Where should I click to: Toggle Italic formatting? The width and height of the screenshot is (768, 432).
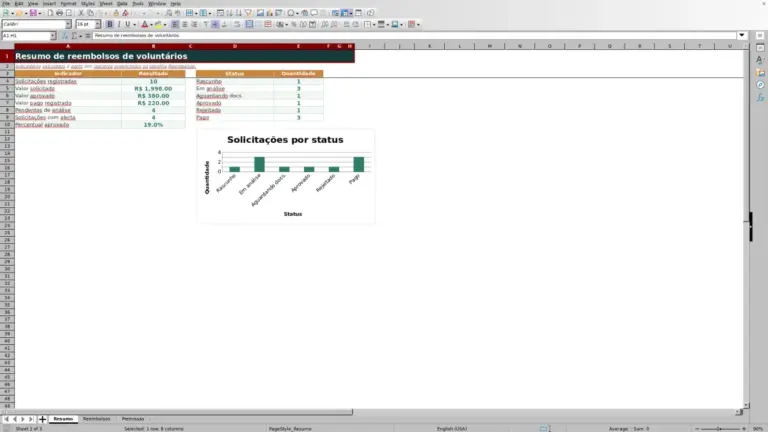click(119, 24)
